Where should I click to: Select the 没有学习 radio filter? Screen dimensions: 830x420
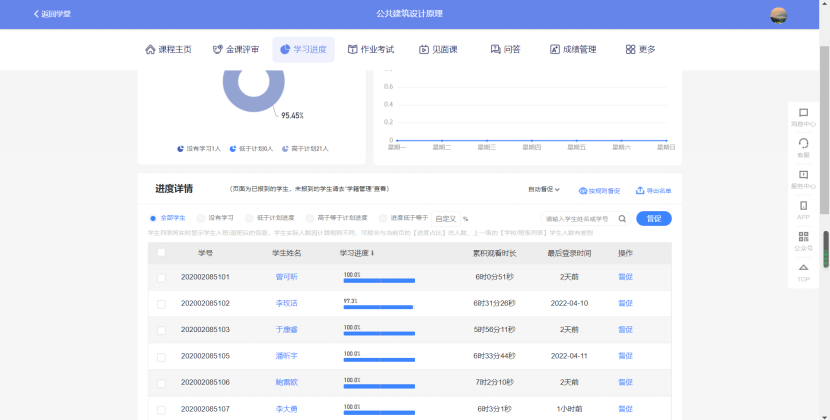201,217
